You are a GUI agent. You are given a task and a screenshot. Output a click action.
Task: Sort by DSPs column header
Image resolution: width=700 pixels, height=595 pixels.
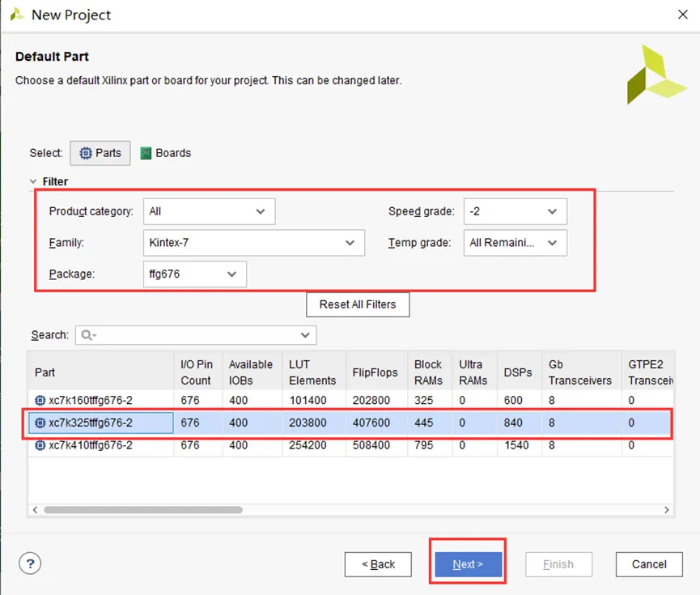[520, 372]
